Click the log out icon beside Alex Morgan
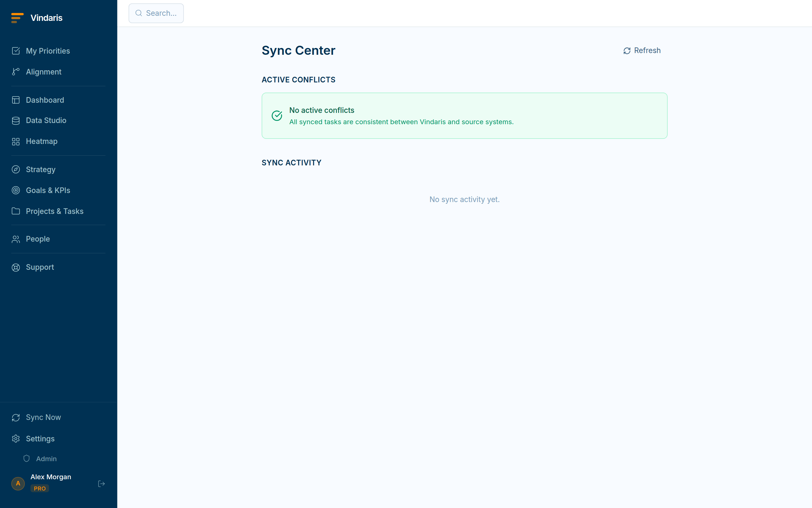Viewport: 812px width, 508px height. [x=101, y=484]
